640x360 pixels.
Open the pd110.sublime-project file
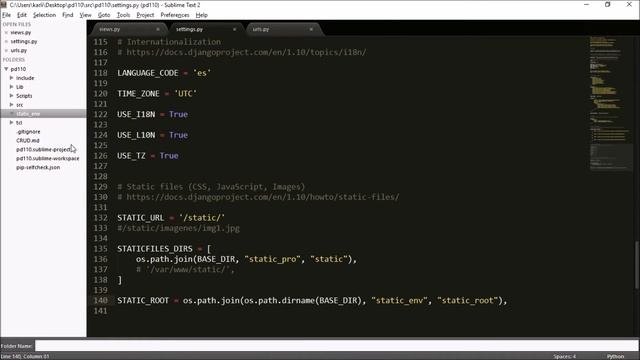click(x=44, y=149)
